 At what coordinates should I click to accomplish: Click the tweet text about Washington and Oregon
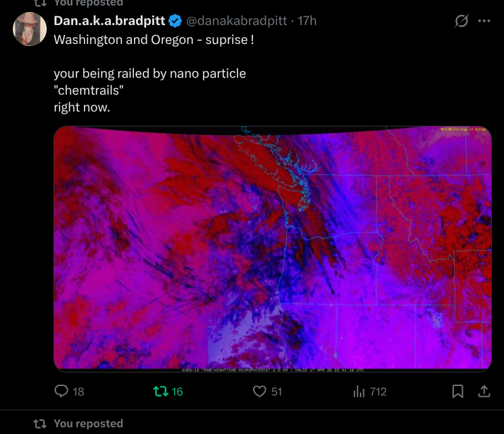(154, 39)
